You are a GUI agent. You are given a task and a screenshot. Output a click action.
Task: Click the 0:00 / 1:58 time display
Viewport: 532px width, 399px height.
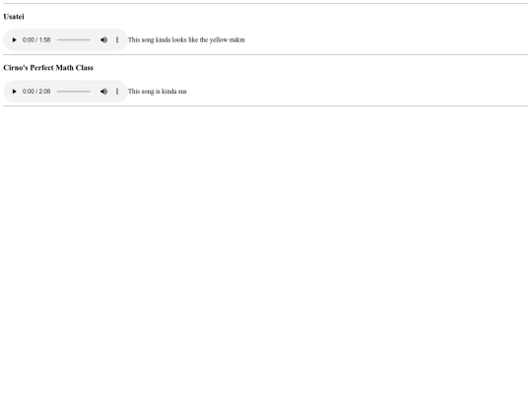pyautogui.click(x=36, y=40)
